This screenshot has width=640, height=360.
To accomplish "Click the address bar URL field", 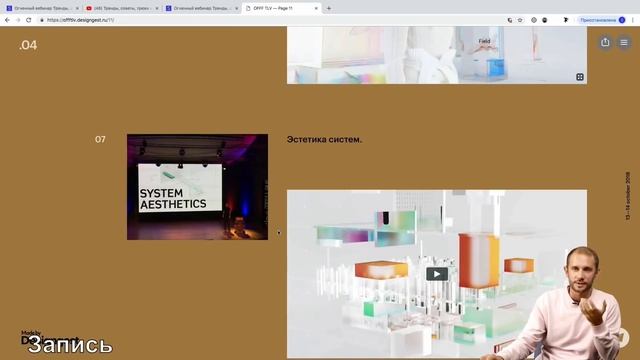I will [269, 20].
